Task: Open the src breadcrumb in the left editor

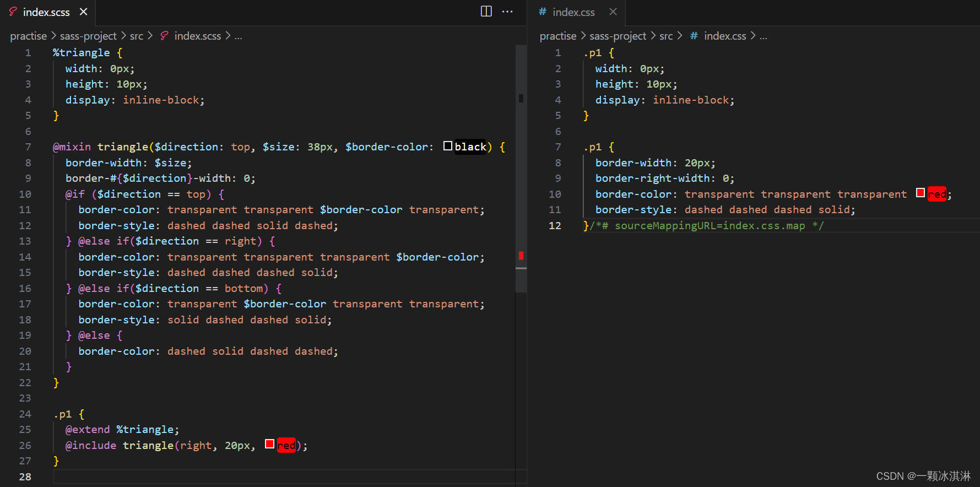Action: point(137,36)
